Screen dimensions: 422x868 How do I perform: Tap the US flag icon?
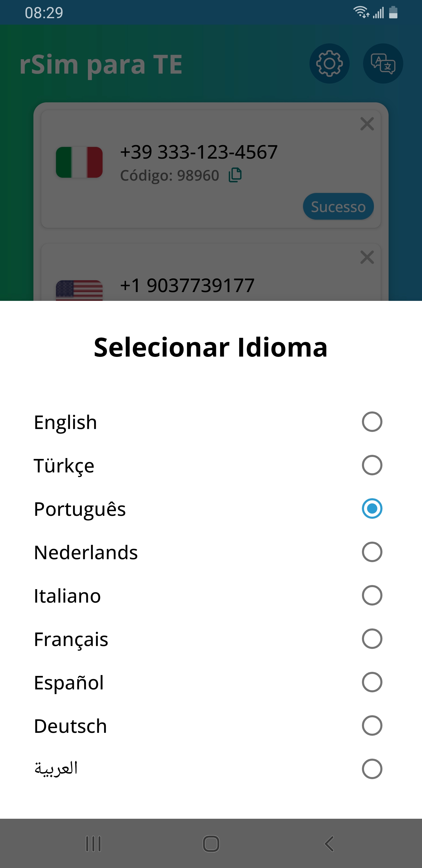(x=79, y=290)
